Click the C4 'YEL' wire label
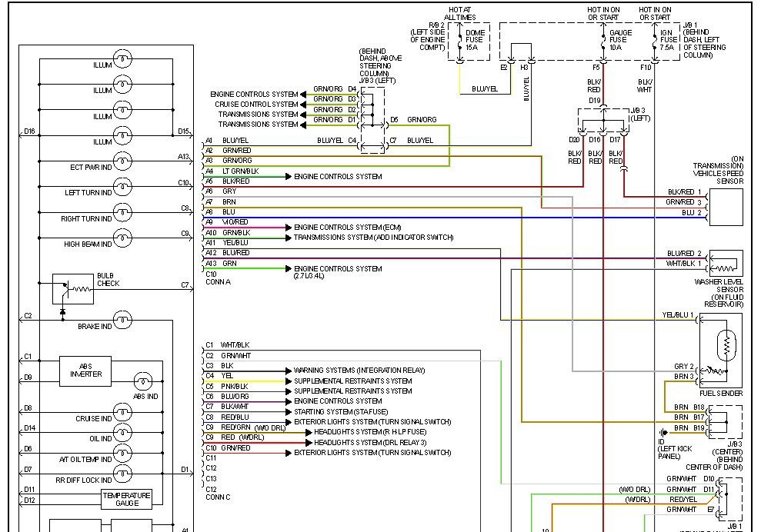The height and width of the screenshot is (532, 761). click(227, 376)
